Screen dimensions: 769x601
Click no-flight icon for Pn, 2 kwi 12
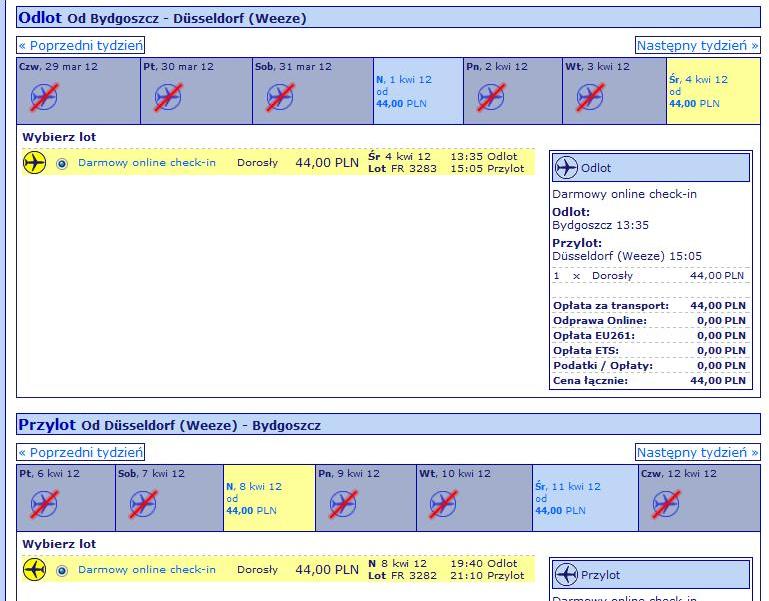click(x=491, y=97)
